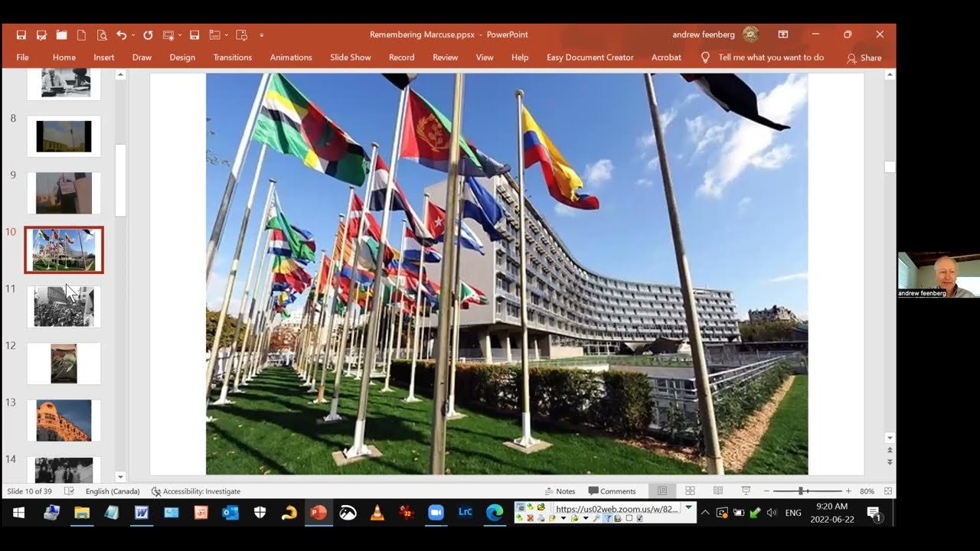Click the zoom slider handle

(x=802, y=491)
